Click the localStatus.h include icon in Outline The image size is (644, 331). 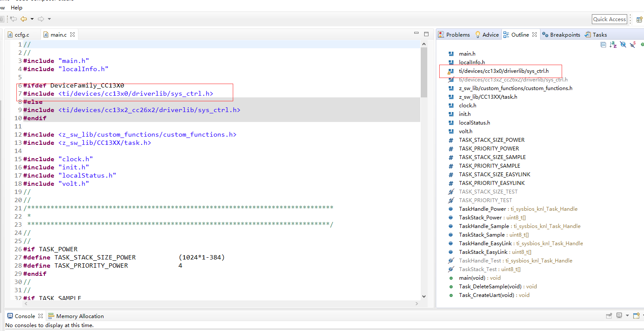tap(451, 123)
